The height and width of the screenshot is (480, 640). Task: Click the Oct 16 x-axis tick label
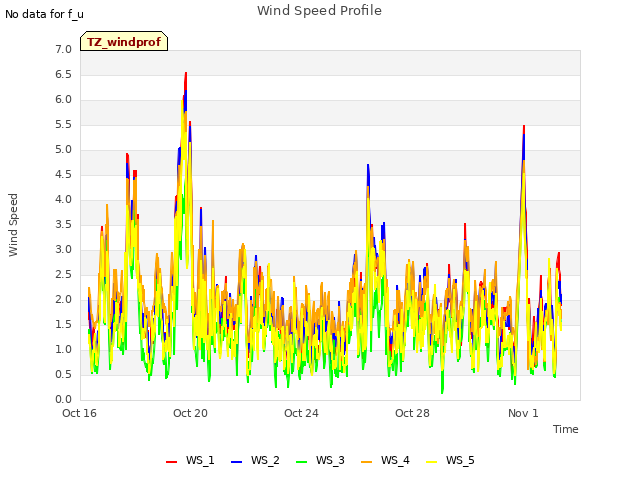(80, 413)
